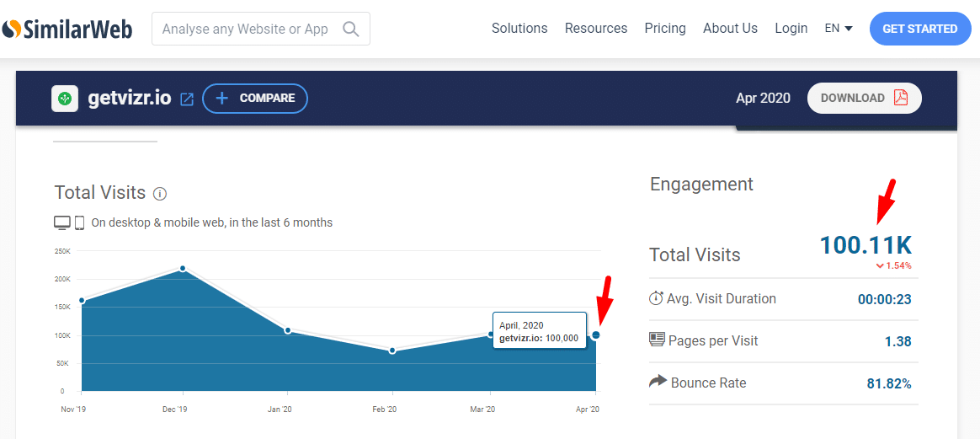Click the 100.11K total visits value
The image size is (980, 439).
point(865,244)
